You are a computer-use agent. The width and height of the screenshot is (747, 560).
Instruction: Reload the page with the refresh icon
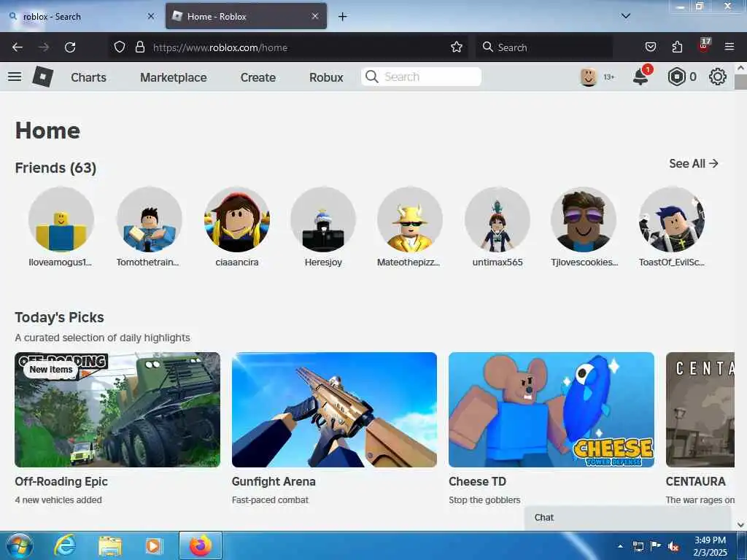click(x=70, y=47)
